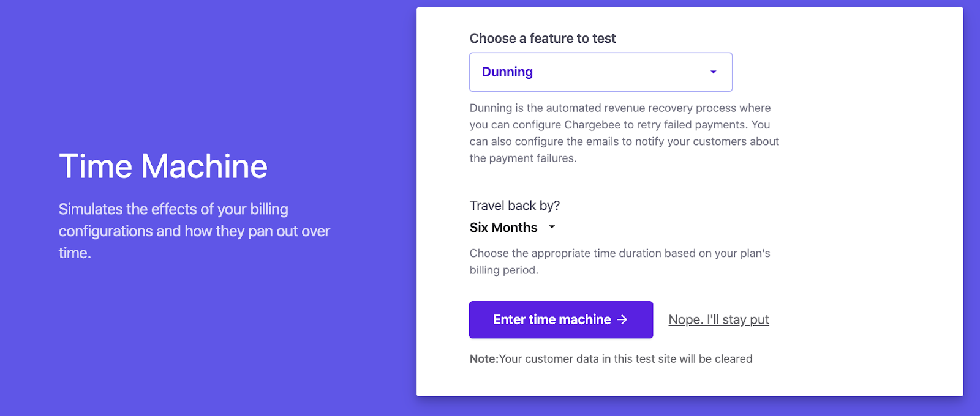Viewport: 980px width, 416px height.
Task: Click the Time Machine title text
Action: click(x=163, y=166)
